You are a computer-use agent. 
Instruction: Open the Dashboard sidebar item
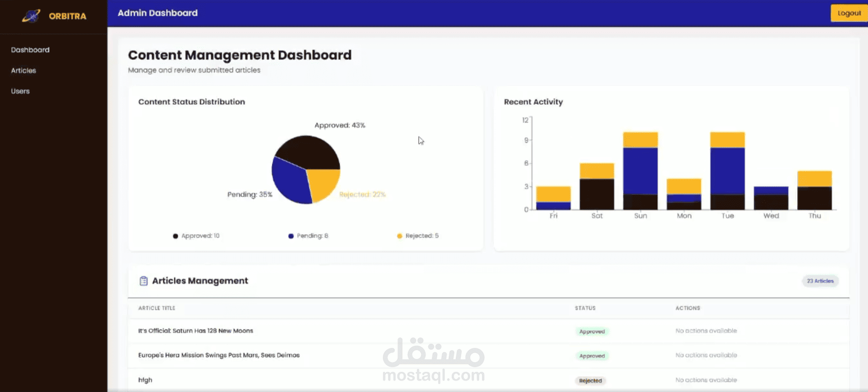(30, 50)
